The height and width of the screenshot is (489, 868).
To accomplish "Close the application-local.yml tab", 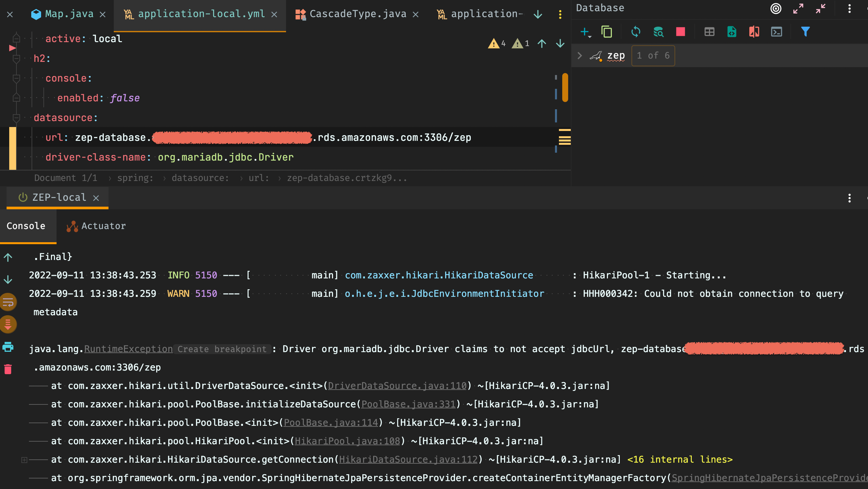I will coord(274,14).
